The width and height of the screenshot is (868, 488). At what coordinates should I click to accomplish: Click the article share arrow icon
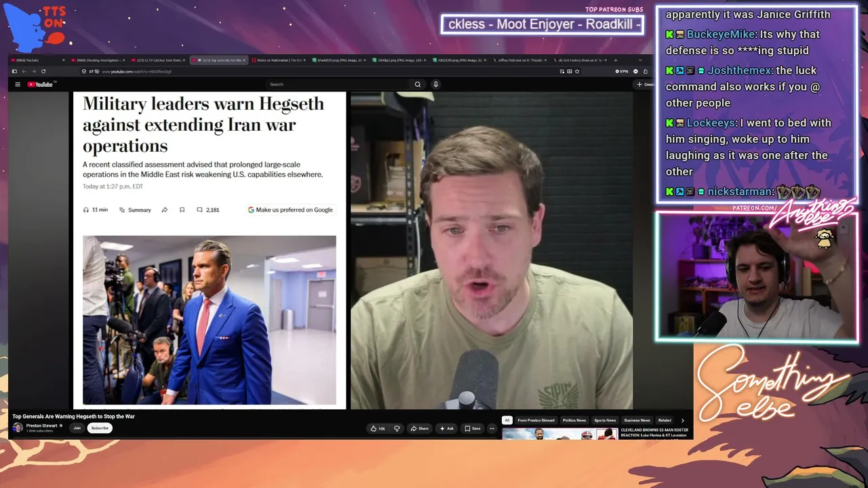pos(165,210)
